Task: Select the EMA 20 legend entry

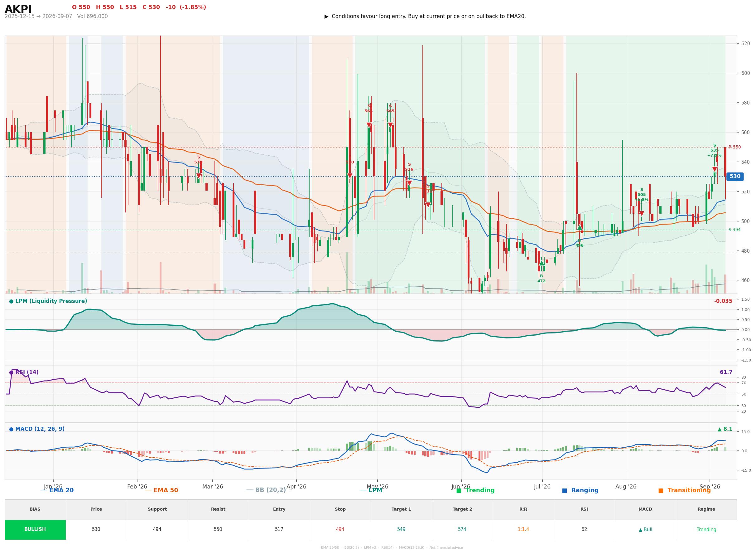Action: (x=57, y=490)
